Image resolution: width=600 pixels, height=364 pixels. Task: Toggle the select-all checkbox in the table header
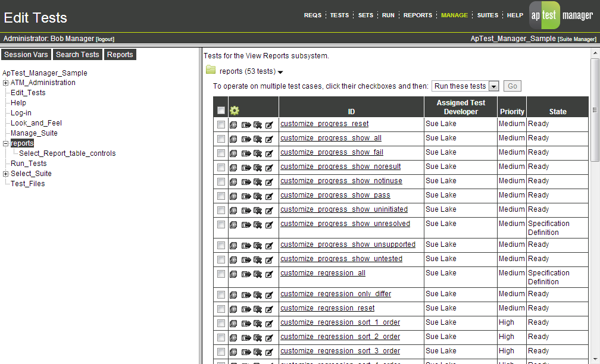pyautogui.click(x=221, y=110)
